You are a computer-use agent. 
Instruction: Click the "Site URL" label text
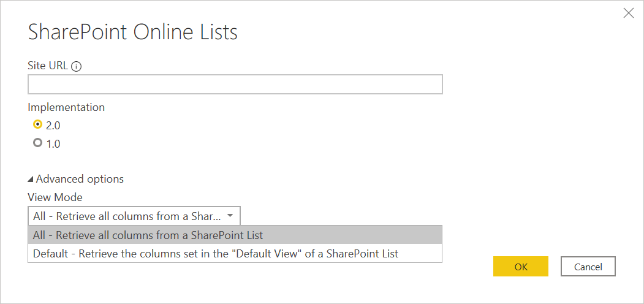click(48, 66)
